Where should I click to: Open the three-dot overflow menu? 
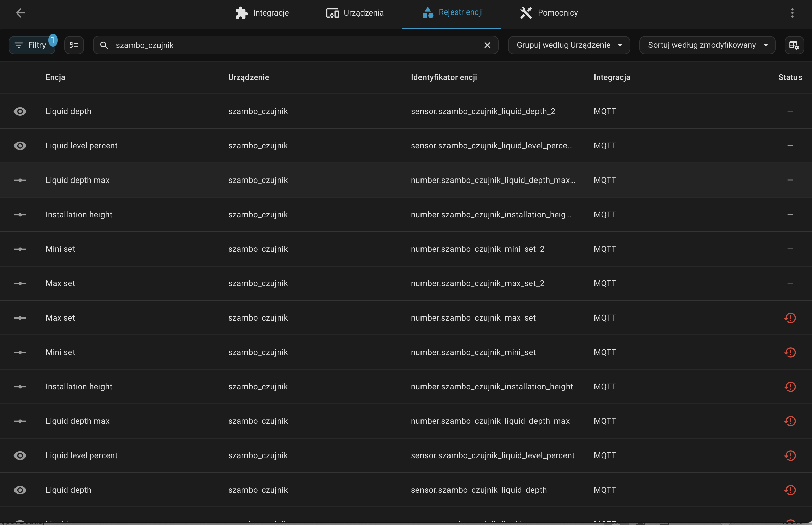pos(792,13)
